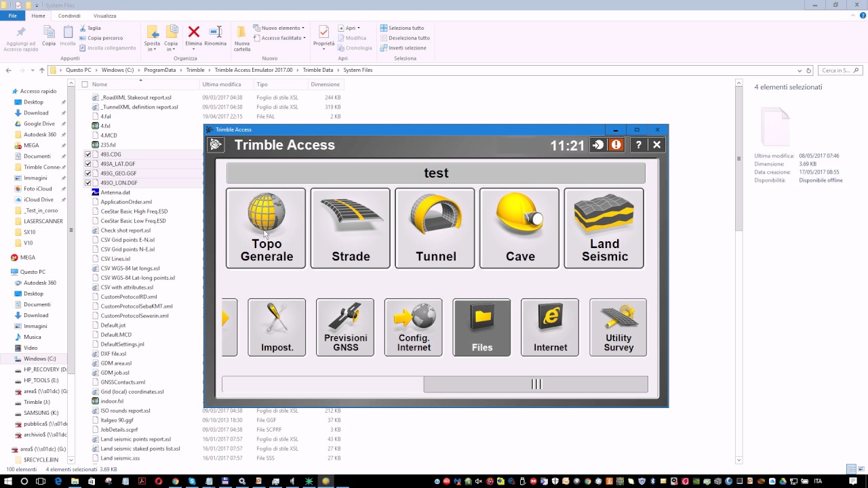Uncheck the 493G_GEO.GGF file checkbox

[x=88, y=174]
